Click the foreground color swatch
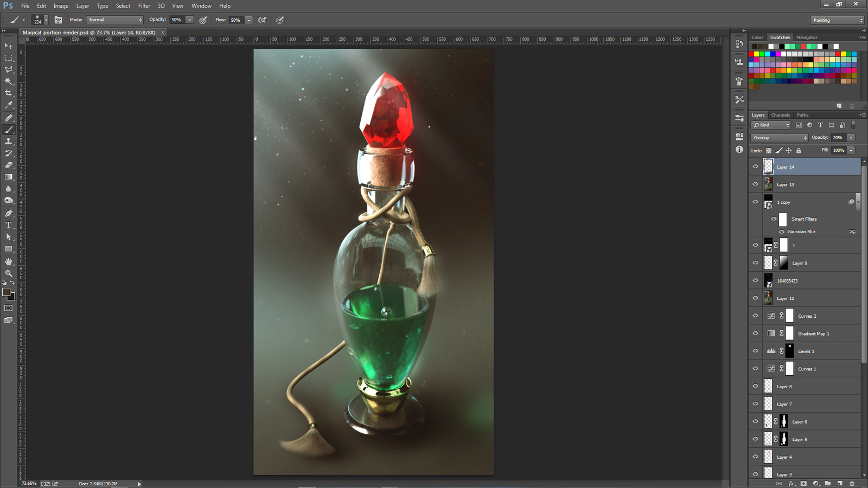Image resolution: width=868 pixels, height=488 pixels. point(6,292)
